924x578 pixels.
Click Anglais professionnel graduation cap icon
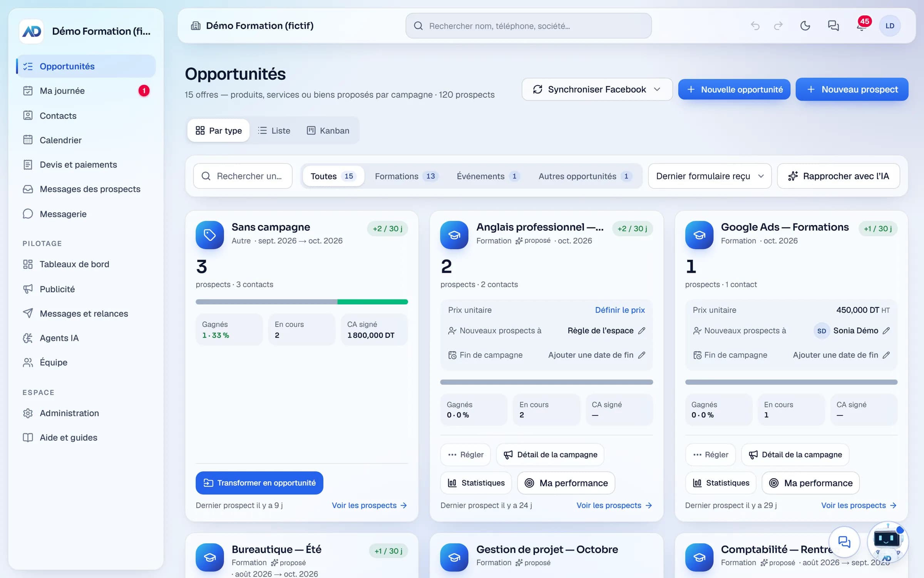[x=454, y=235]
